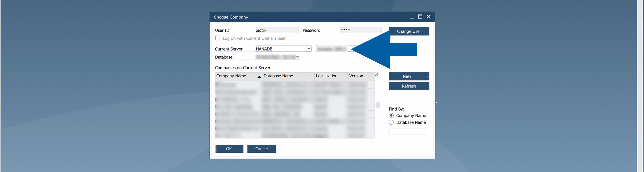Click the Localization column header

tap(331, 76)
